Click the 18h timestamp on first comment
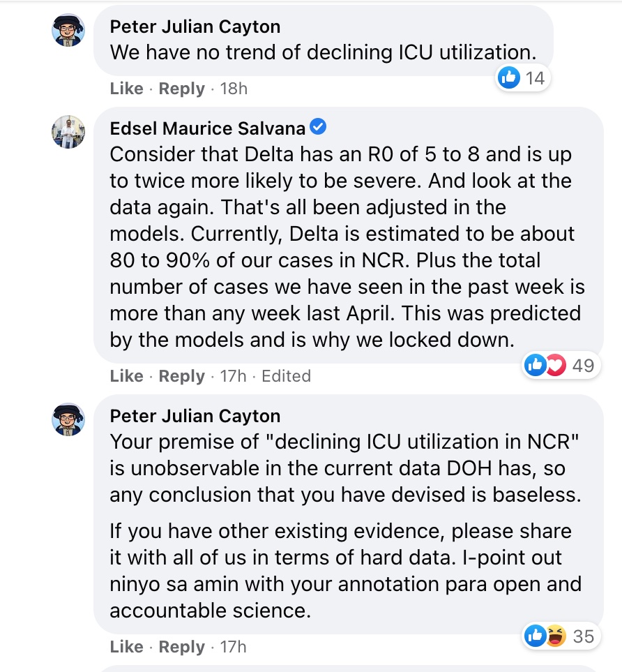This screenshot has width=622, height=672. coord(234,89)
